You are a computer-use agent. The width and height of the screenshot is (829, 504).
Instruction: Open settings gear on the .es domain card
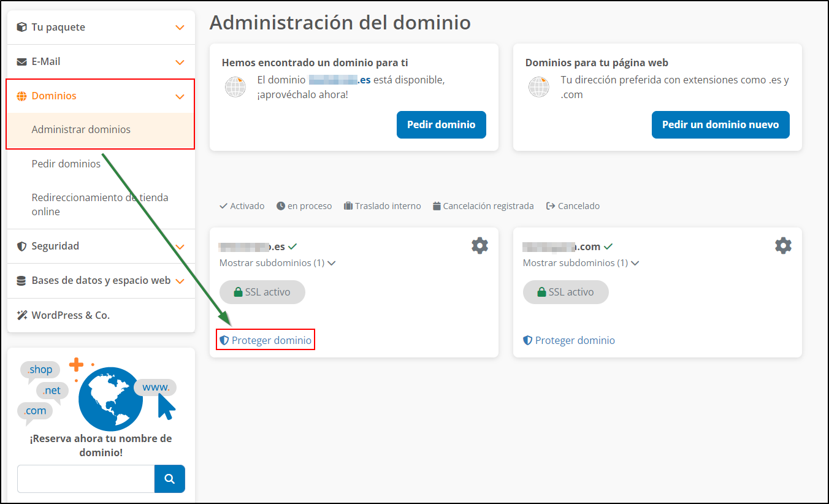480,245
